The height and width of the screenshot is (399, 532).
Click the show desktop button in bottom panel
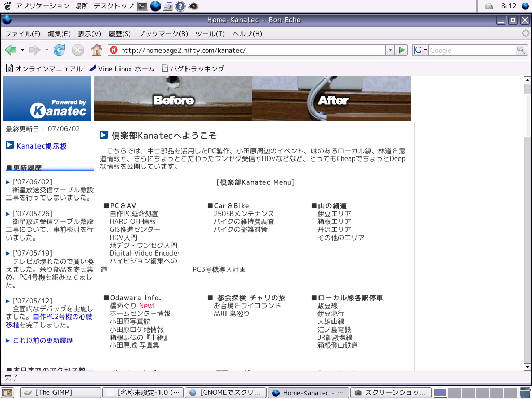click(x=7, y=393)
